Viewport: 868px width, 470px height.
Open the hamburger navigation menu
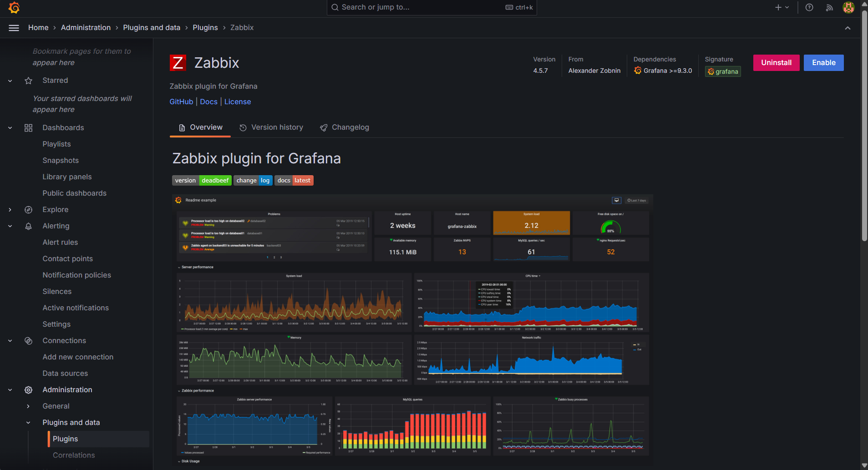(x=14, y=28)
